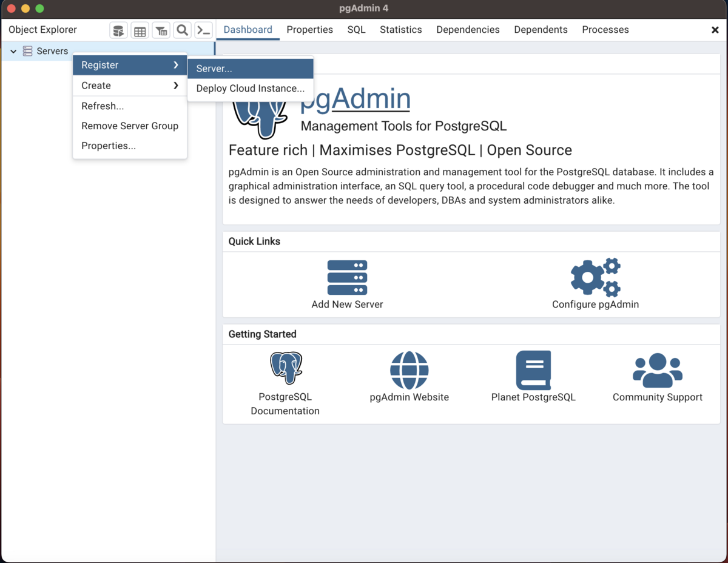Switch to the Dependencies tab
The image size is (728, 563).
[x=468, y=30]
